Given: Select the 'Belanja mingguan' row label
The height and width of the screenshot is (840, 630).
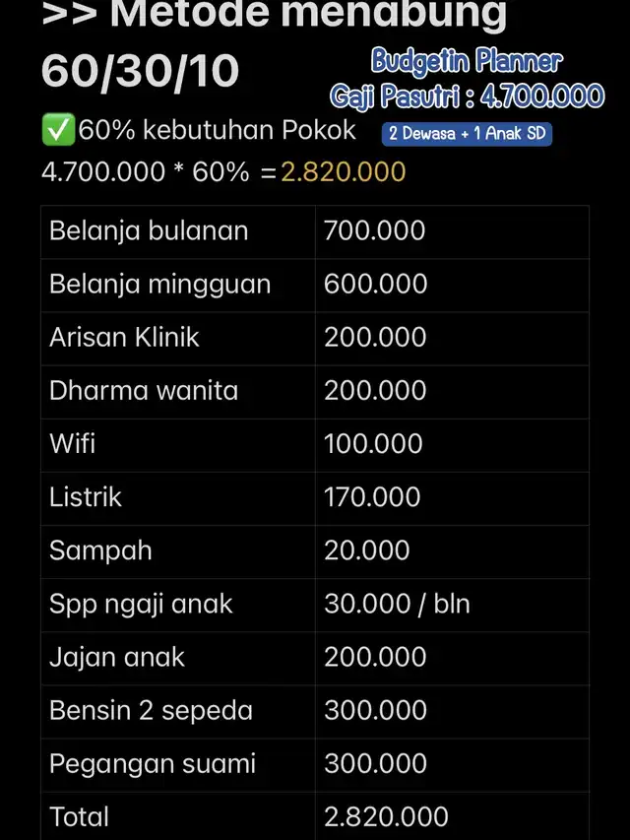Looking at the screenshot, I should pyautogui.click(x=159, y=284).
